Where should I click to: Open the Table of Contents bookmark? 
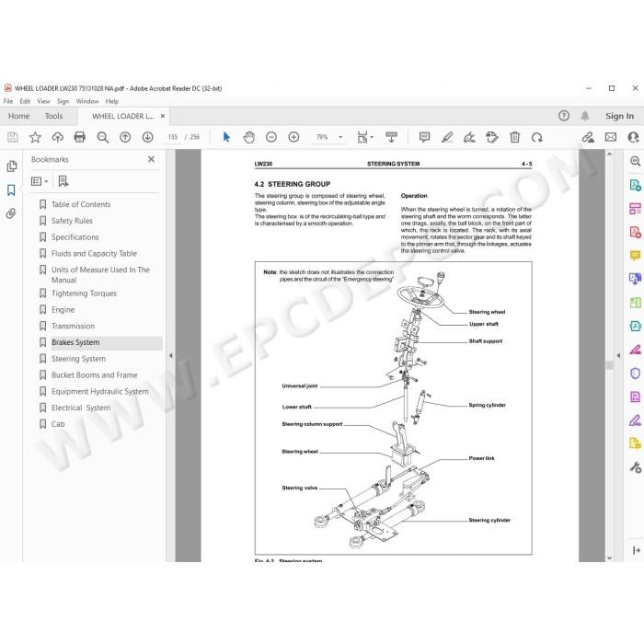[81, 204]
